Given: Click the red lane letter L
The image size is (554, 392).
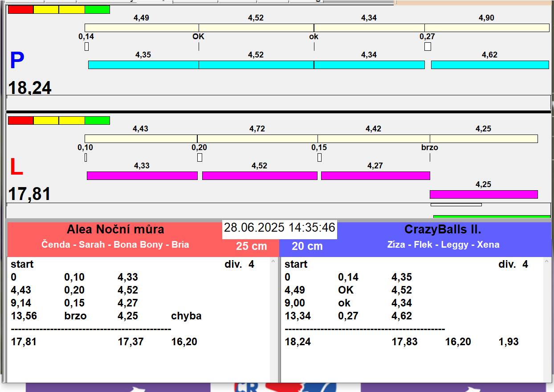Looking at the screenshot, I should (x=16, y=167).
